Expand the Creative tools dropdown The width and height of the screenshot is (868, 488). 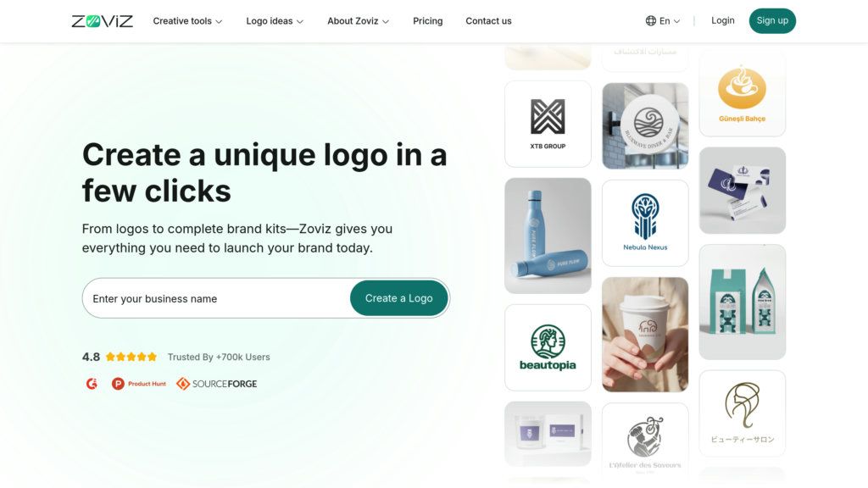click(x=187, y=21)
